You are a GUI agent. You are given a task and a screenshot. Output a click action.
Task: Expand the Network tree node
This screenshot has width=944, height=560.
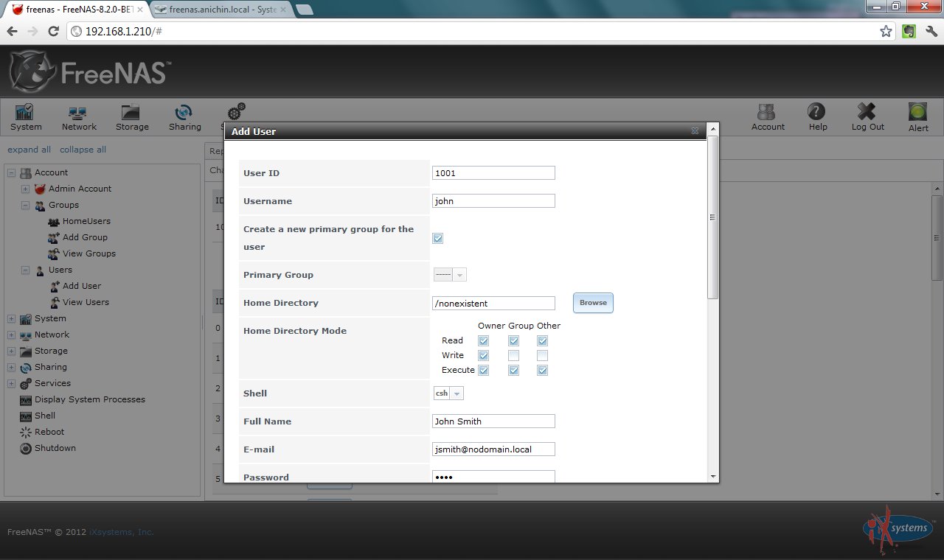tap(11, 335)
